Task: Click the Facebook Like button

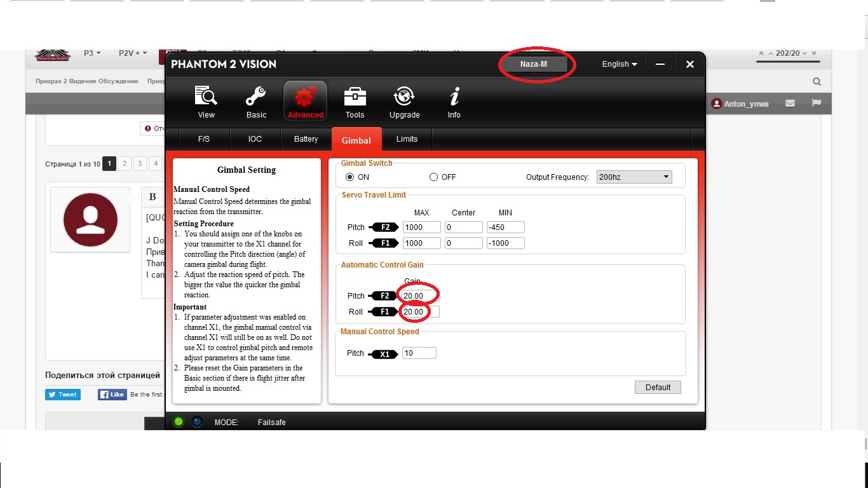Action: (112, 395)
